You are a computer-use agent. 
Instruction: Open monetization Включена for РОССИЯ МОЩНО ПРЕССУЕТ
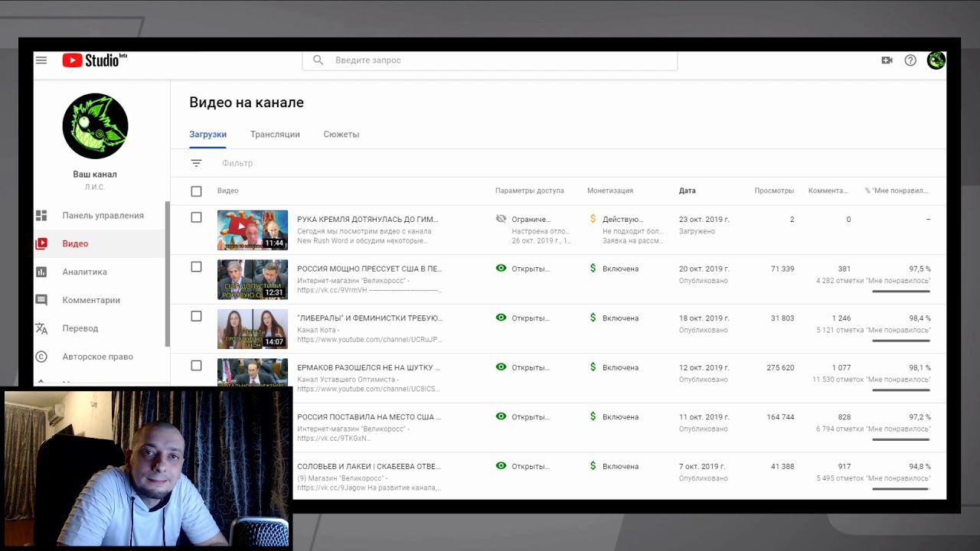pos(620,269)
